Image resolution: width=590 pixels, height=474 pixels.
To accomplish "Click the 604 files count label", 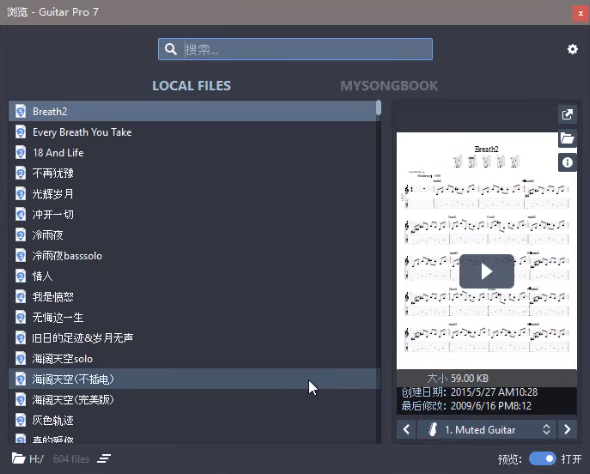I will pos(71,459).
